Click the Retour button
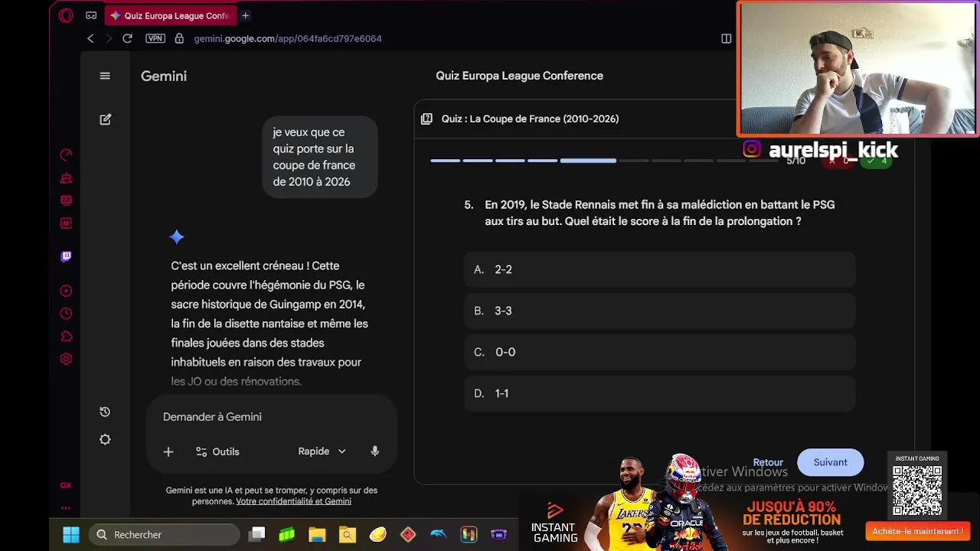The height and width of the screenshot is (551, 980). click(768, 462)
